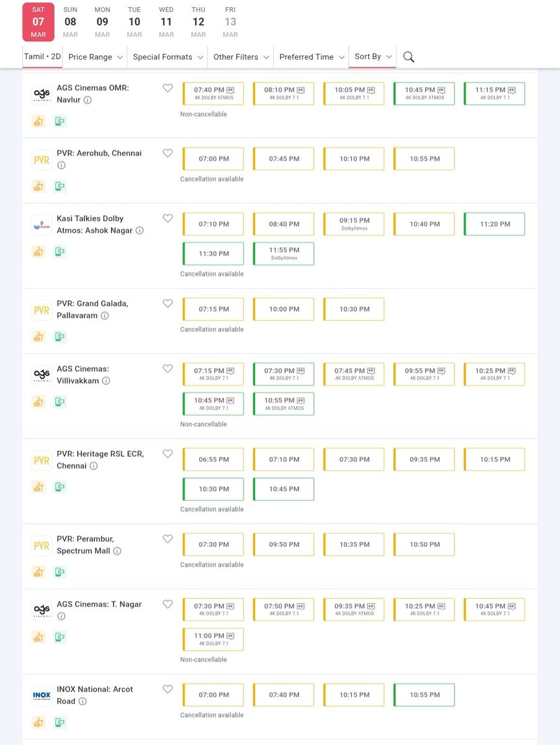Open the search magnifier icon
The height and width of the screenshot is (745, 560).
point(409,57)
